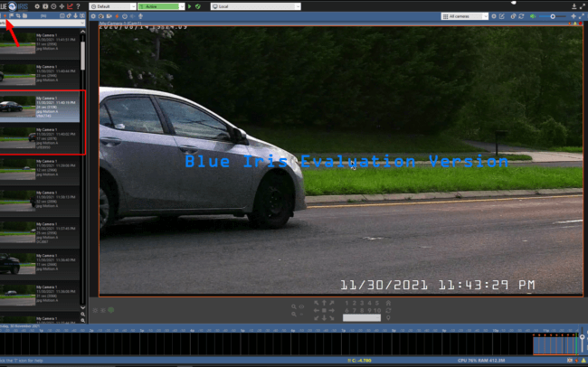Select PTZ preset 1
This screenshot has width=588, height=367.
[x=346, y=303]
